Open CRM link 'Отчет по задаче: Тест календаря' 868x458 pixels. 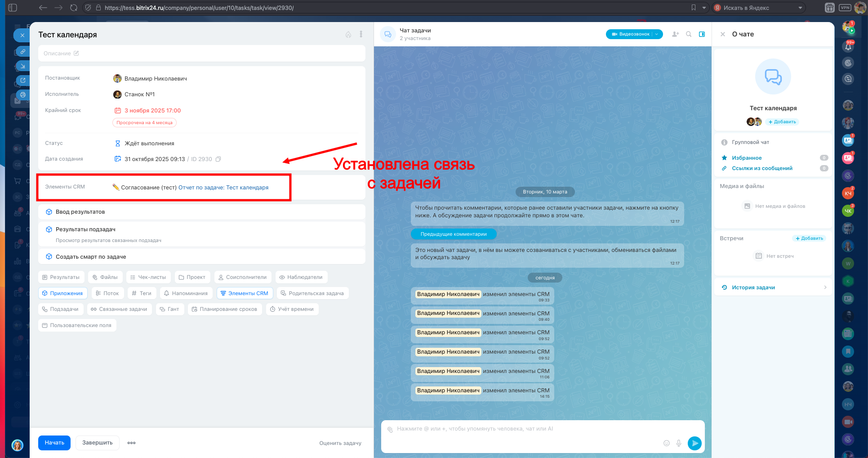[x=223, y=188]
